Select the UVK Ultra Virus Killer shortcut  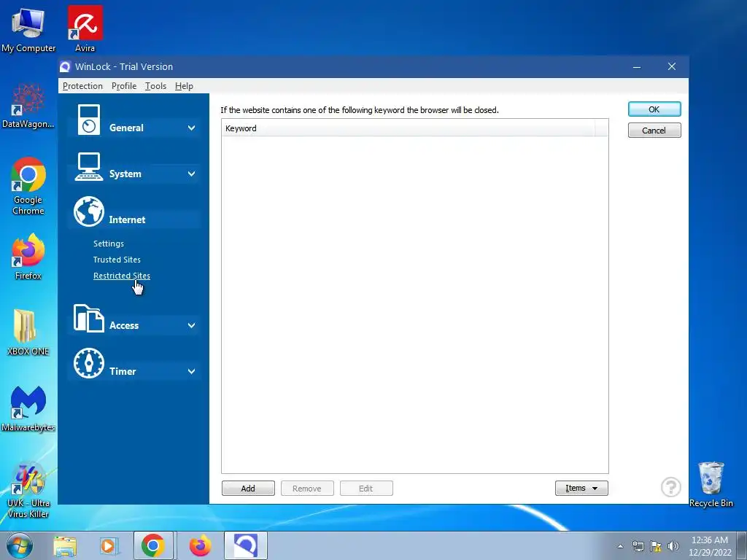pyautogui.click(x=28, y=490)
